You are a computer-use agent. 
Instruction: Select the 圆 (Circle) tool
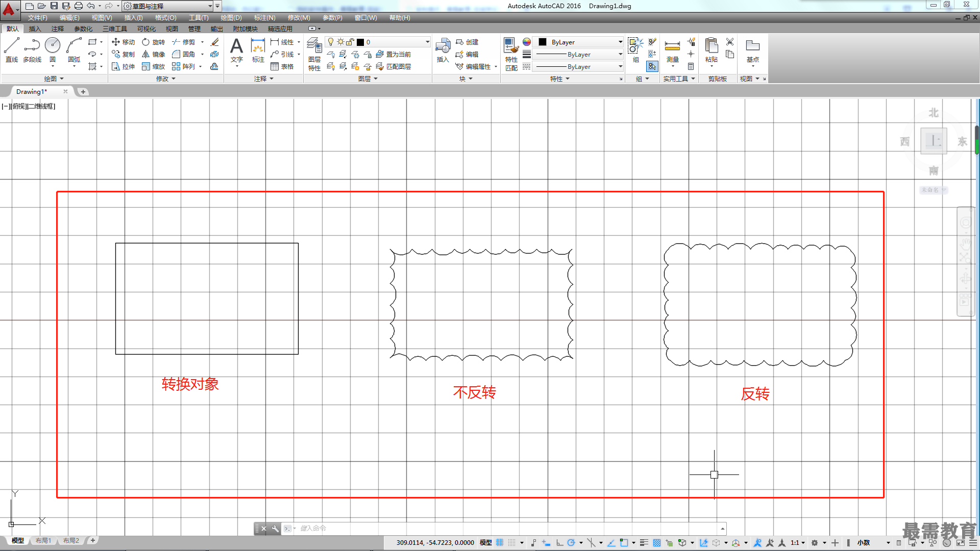(x=53, y=50)
